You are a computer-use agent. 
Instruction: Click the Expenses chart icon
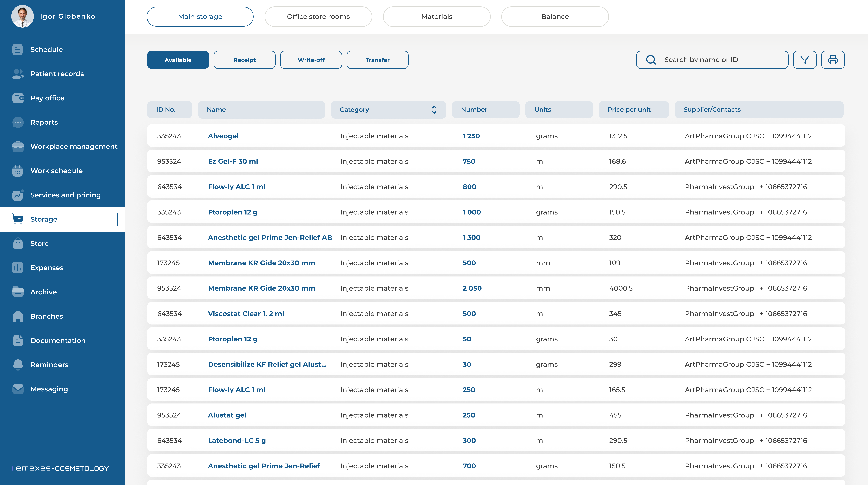pyautogui.click(x=17, y=268)
